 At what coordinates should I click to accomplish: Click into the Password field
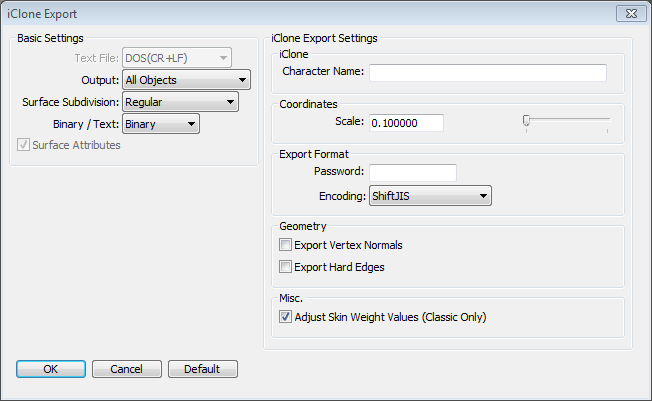point(412,173)
